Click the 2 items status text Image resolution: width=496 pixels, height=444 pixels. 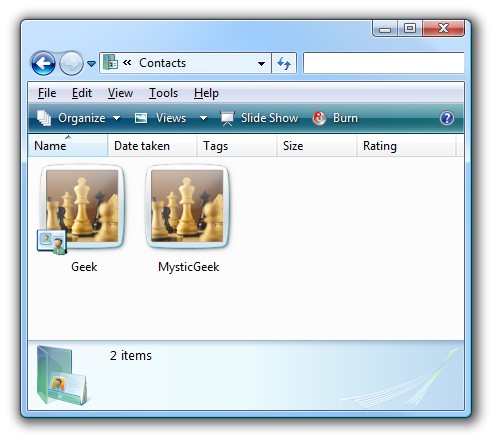(131, 355)
